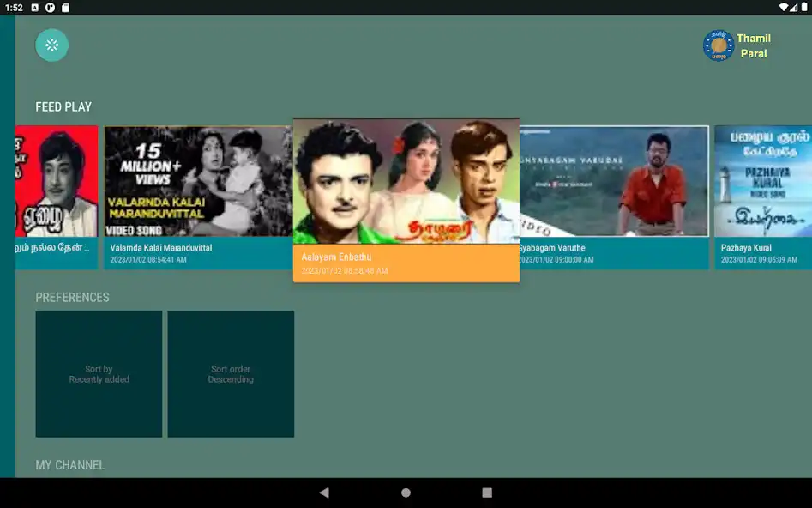This screenshot has height=508, width=812.
Task: Open recent apps with square button
Action: click(x=487, y=493)
